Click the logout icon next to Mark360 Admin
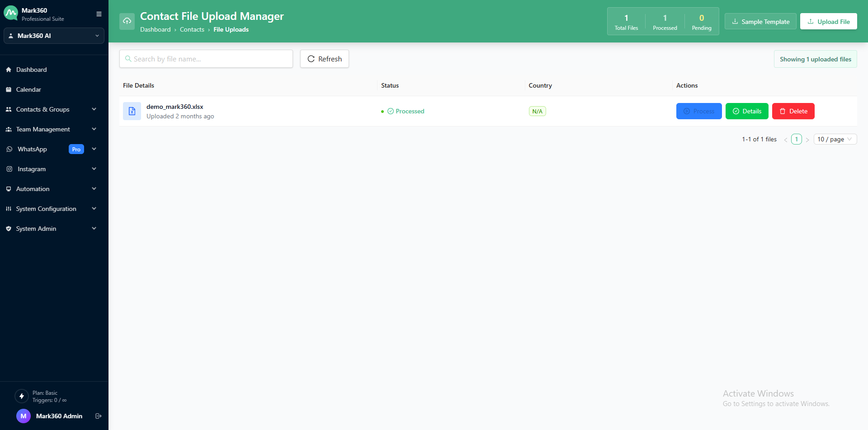The width and height of the screenshot is (868, 430). coord(99,416)
